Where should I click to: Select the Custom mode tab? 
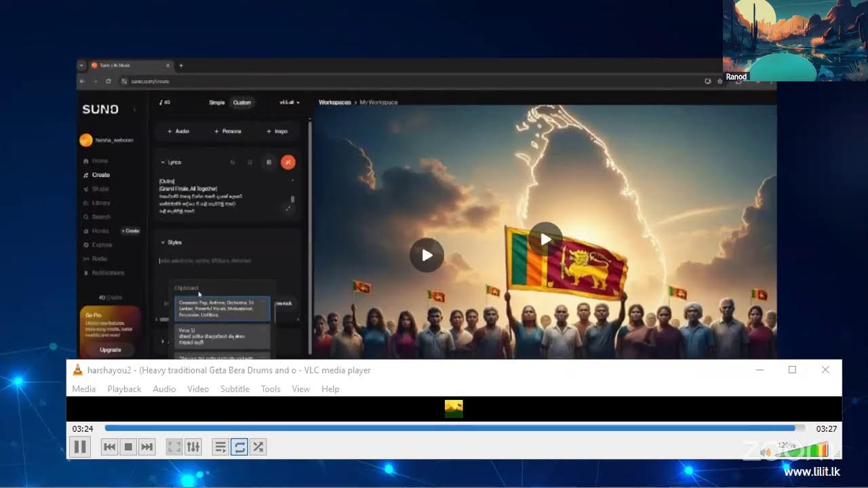pos(242,102)
